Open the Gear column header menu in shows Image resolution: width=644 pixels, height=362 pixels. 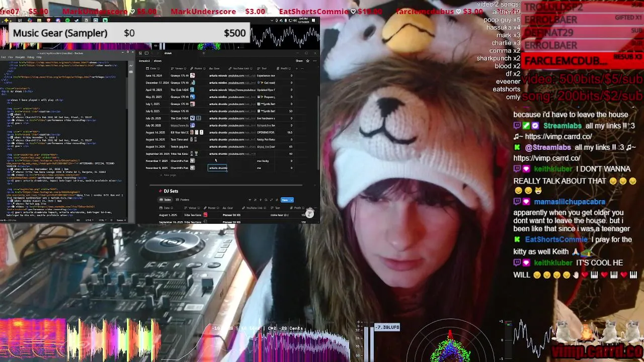214,68
